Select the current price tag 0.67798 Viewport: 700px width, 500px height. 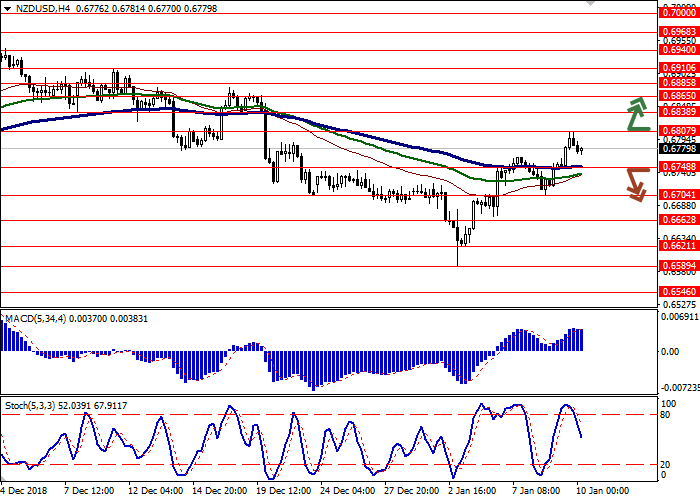(678, 148)
